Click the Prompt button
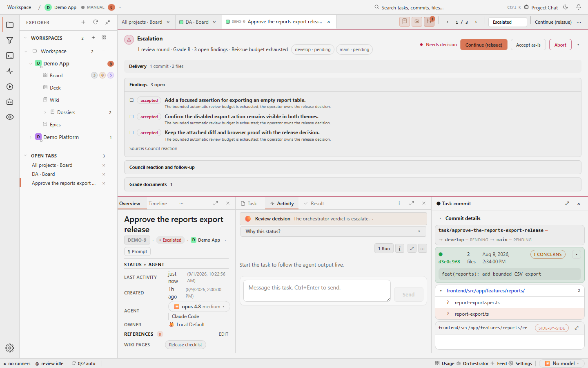 (137, 251)
